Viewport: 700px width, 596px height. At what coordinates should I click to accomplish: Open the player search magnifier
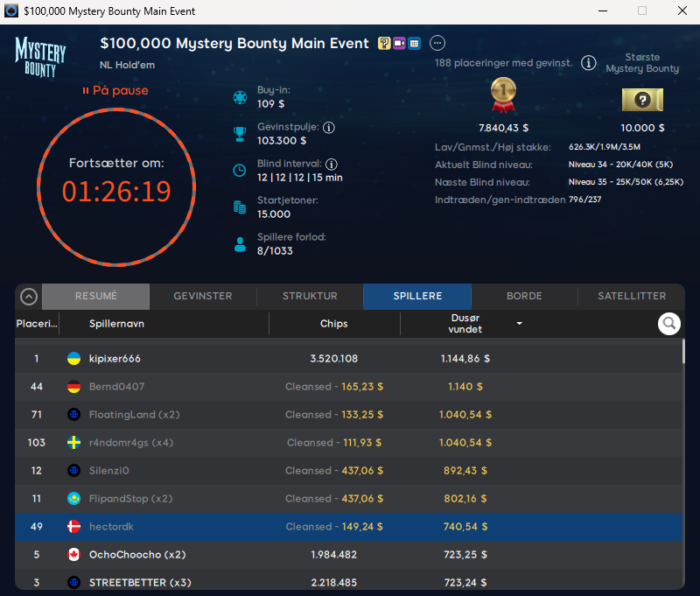click(669, 324)
